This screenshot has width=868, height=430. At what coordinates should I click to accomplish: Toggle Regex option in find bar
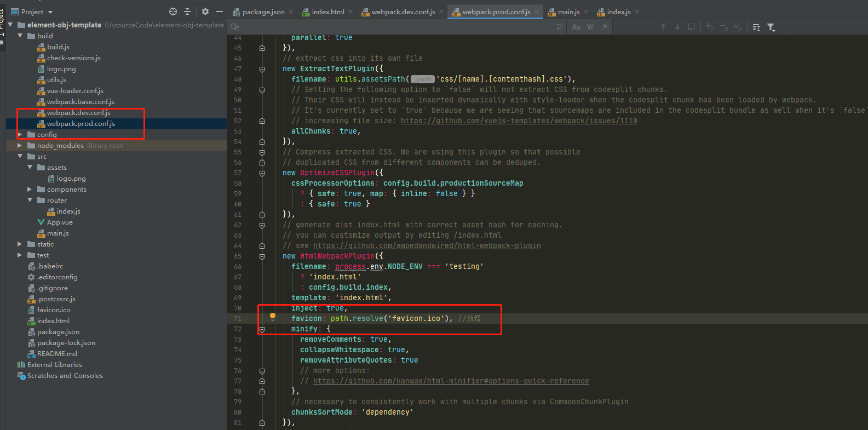pos(605,27)
